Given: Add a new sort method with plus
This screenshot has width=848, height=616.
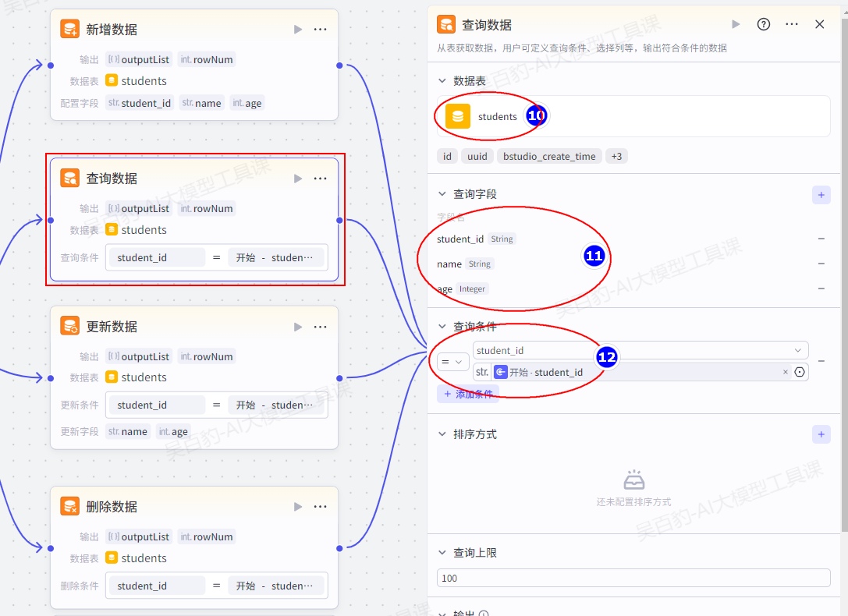Looking at the screenshot, I should (x=821, y=434).
